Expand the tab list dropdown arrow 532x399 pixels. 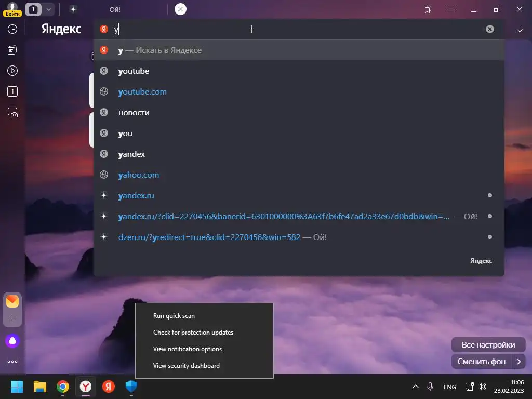[48, 9]
